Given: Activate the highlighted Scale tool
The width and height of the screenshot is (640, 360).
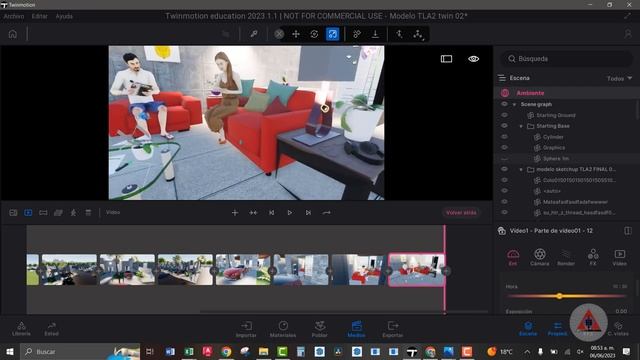Looking at the screenshot, I should pyautogui.click(x=333, y=34).
